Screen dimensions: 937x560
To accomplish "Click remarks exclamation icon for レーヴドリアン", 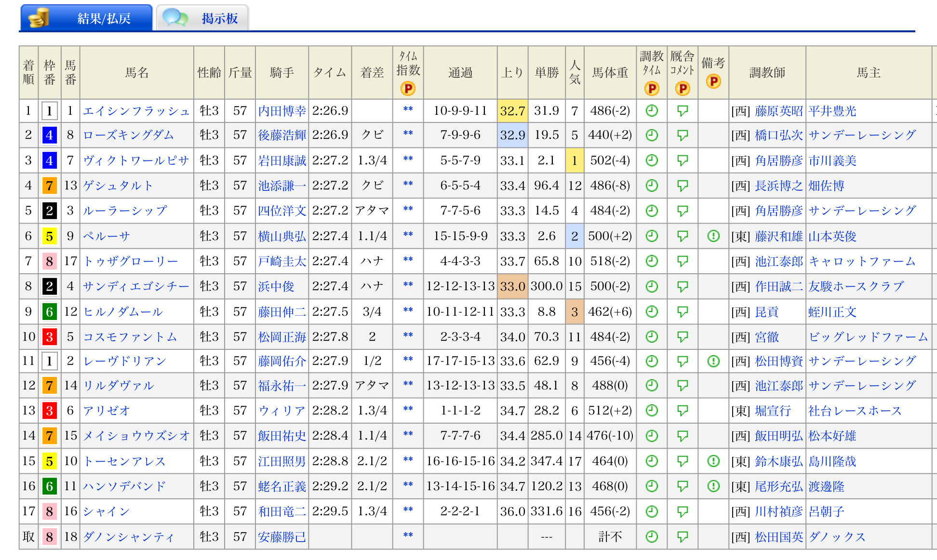I will coord(713,361).
